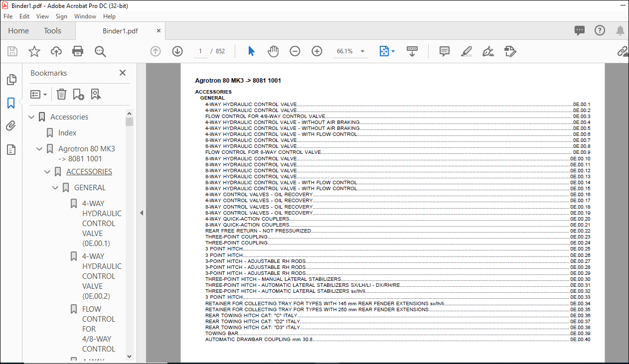Viewport: 629px width, 364px height.
Task: Open the chat notifications icon
Action: tap(579, 31)
